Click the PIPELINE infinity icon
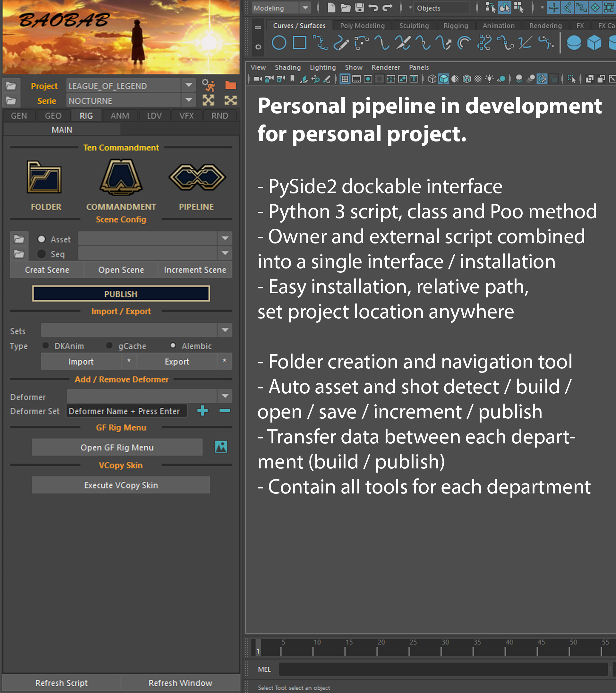Screen dimensions: 616x693 (x=197, y=177)
